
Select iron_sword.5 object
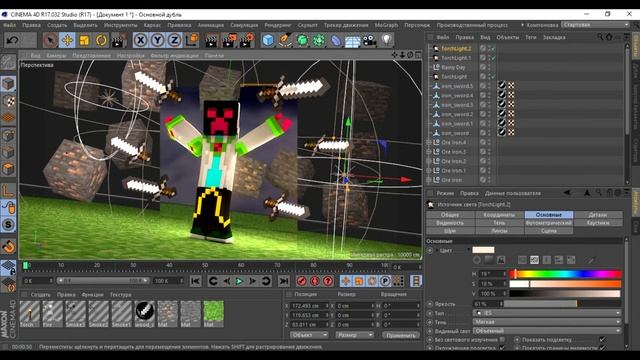[457, 86]
